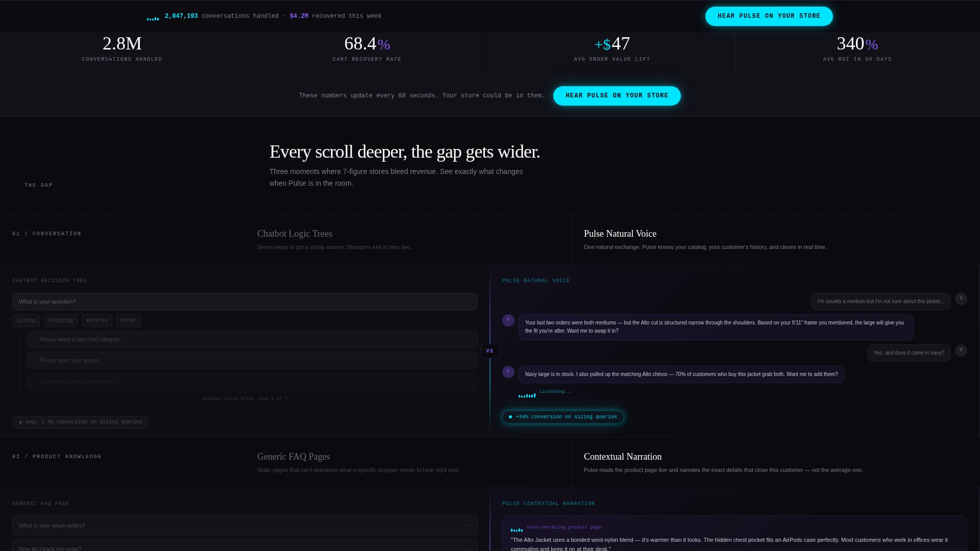Viewport: 980px width, 551px height.
Task: Click 'Yes, and does it come in navy?' bubble
Action: [909, 353]
